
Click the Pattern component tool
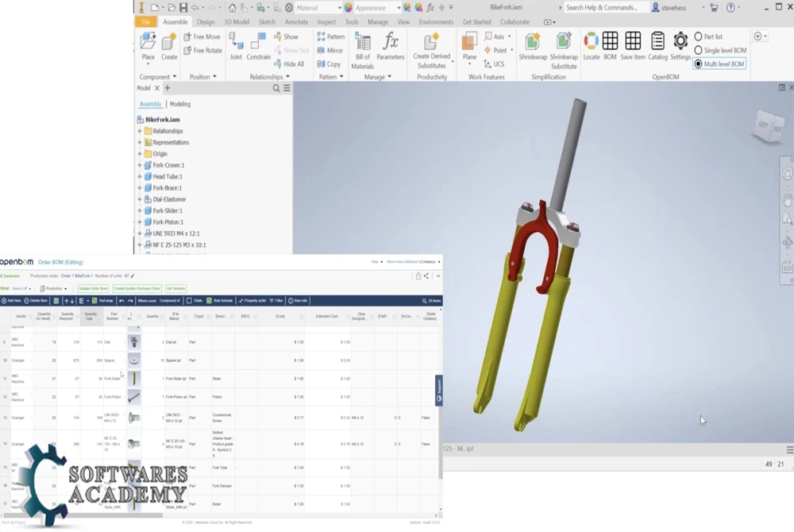click(330, 37)
